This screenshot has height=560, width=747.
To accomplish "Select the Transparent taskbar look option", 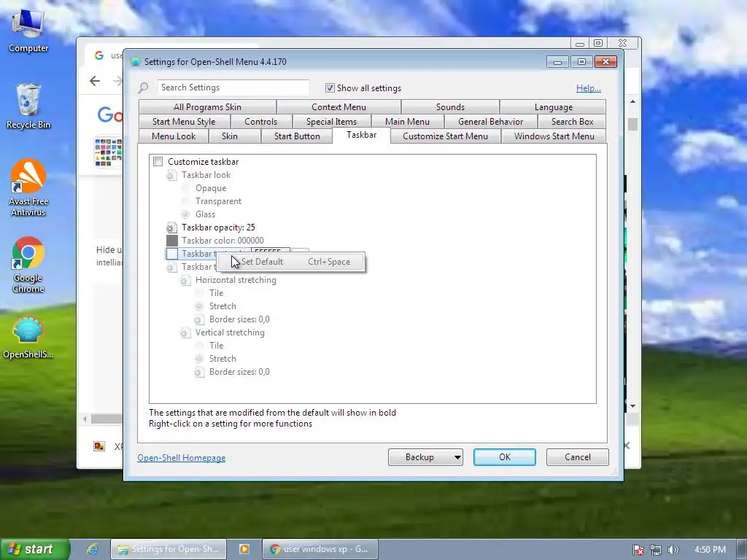I will coord(185,201).
